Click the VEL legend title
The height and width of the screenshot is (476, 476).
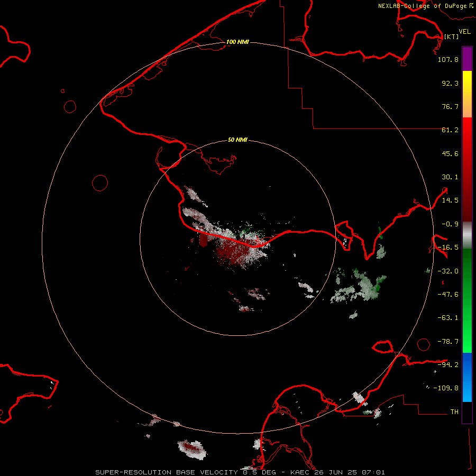[464, 32]
